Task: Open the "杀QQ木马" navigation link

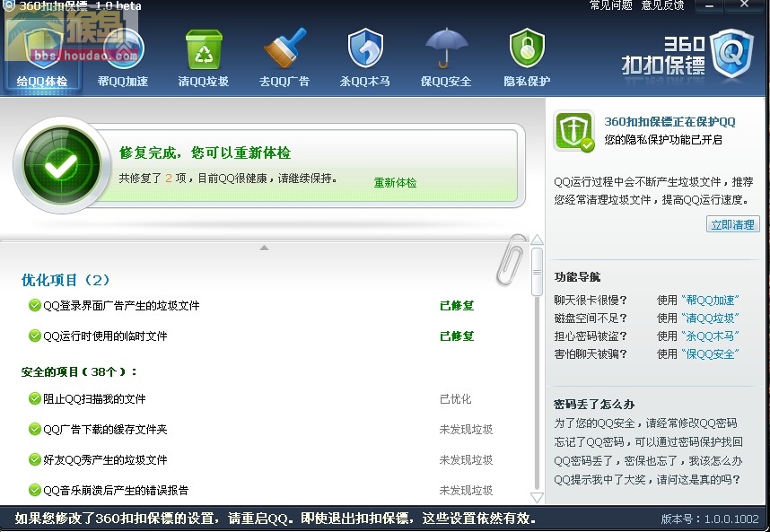Action: (x=710, y=336)
